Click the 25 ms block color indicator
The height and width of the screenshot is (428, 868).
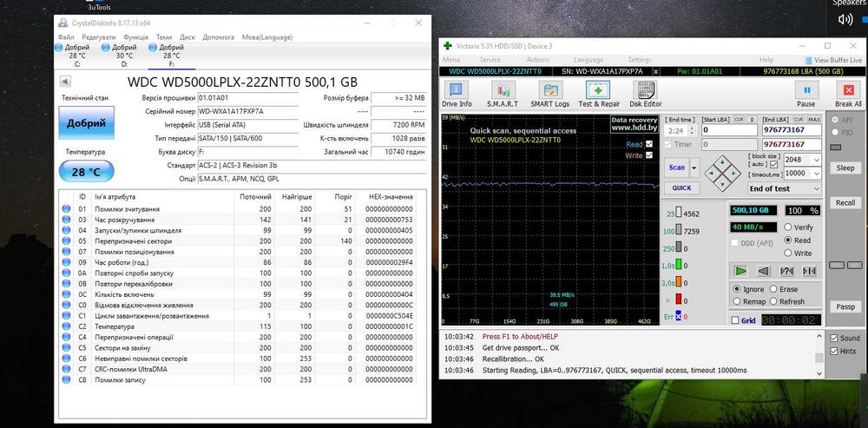pyautogui.click(x=679, y=214)
